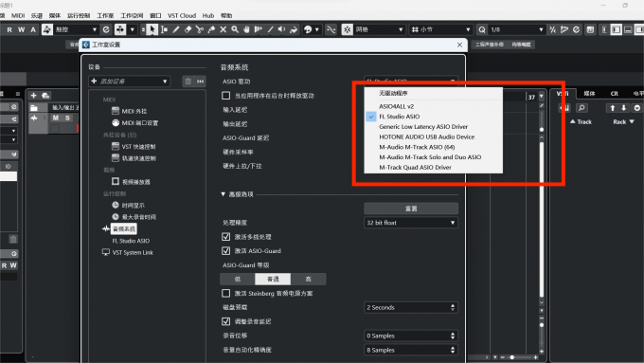Adjust the 2 Seconds disk preload stepper
The width and height of the screenshot is (644, 363).
tap(453, 307)
